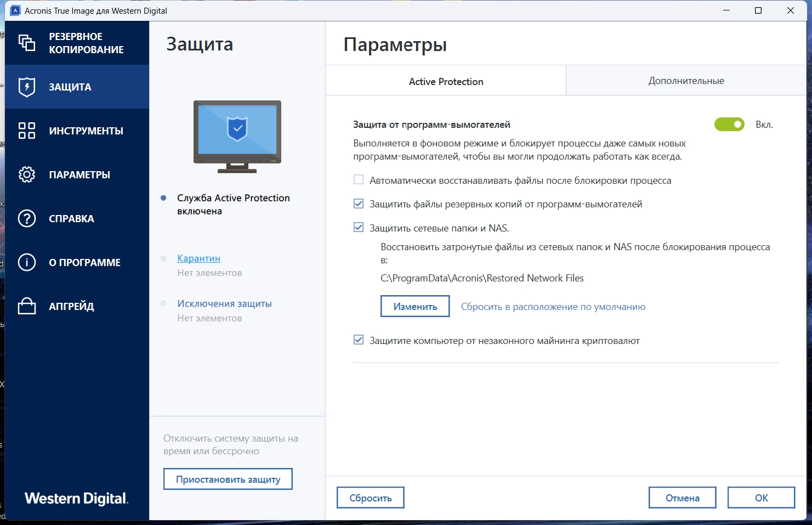Click the question mark help icon
The width and height of the screenshot is (812, 525).
coord(27,218)
